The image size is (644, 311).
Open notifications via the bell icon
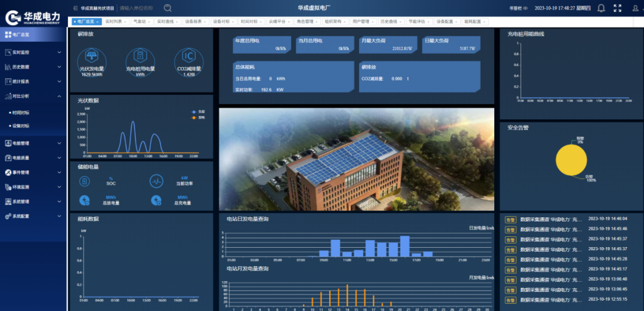pos(601,8)
